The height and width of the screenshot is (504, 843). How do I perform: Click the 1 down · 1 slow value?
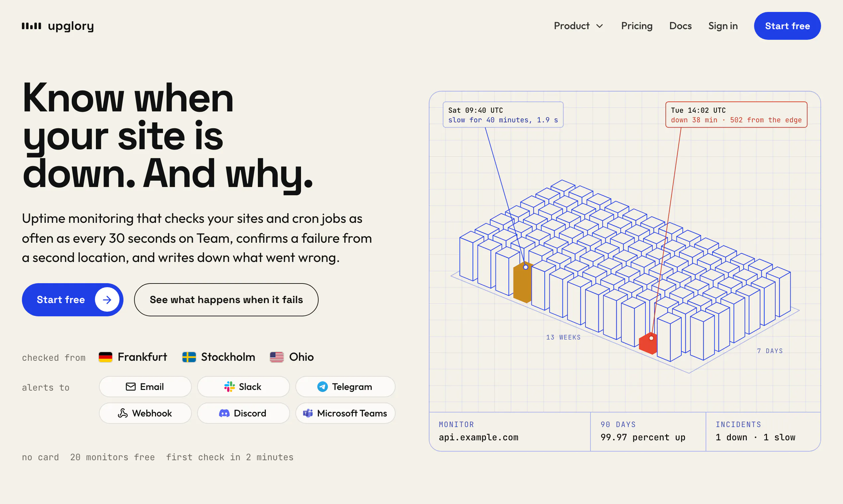(x=755, y=437)
